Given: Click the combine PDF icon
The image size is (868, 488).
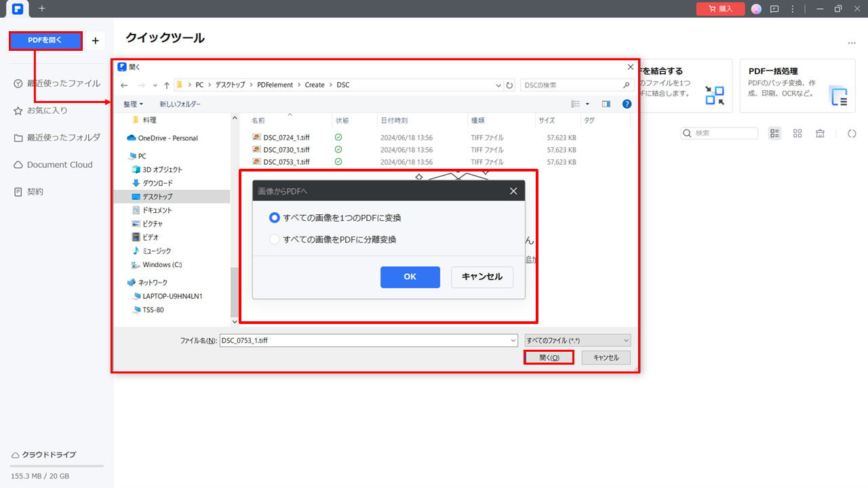Looking at the screenshot, I should [715, 96].
